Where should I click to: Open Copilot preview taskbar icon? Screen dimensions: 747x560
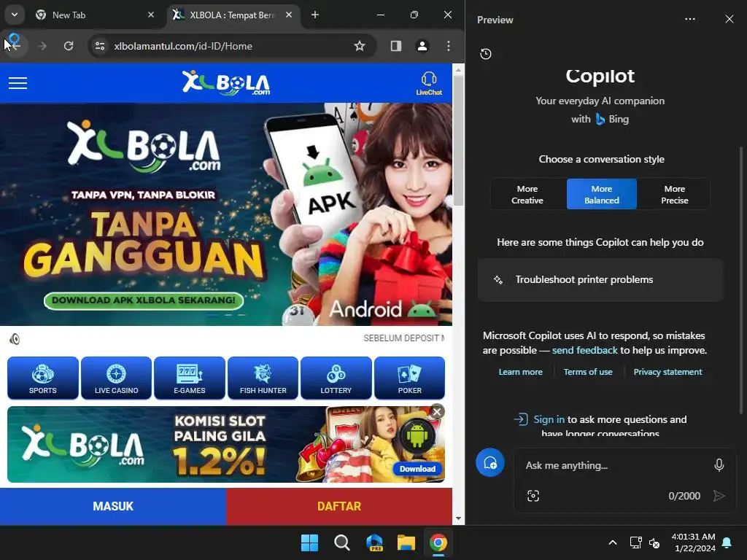tap(374, 542)
